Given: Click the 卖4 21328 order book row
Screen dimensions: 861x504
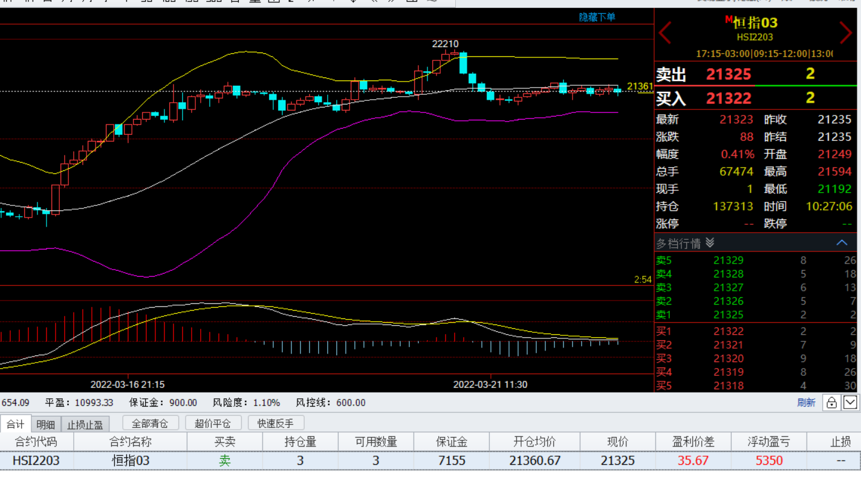Looking at the screenshot, I should tap(756, 274).
